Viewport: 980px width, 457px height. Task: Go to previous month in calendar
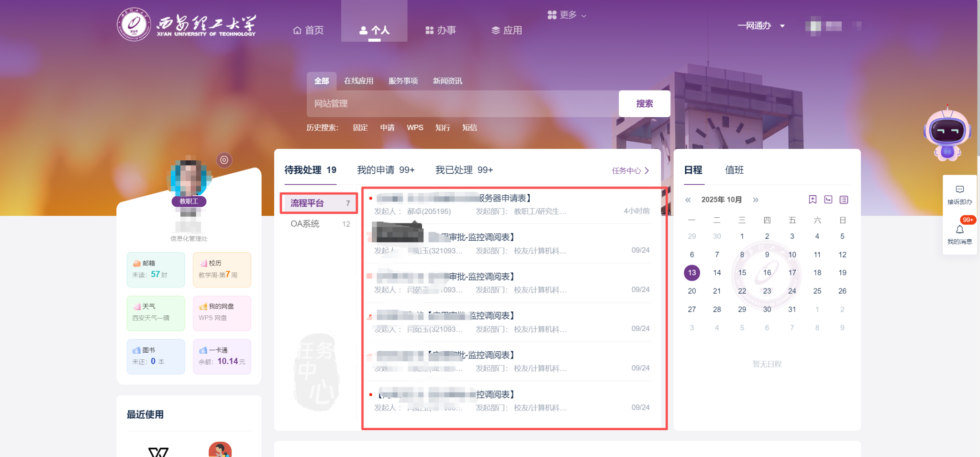(x=688, y=200)
